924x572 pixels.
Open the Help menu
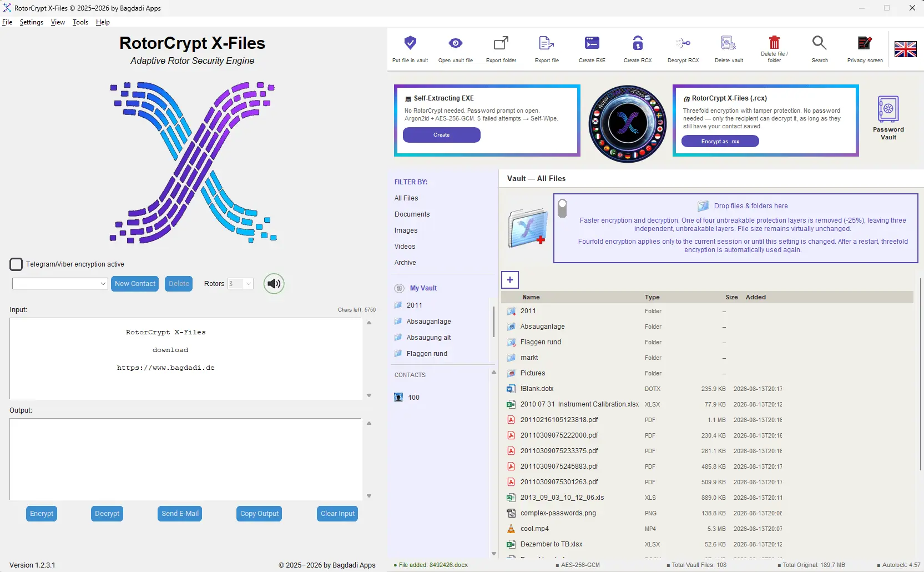[x=103, y=22]
